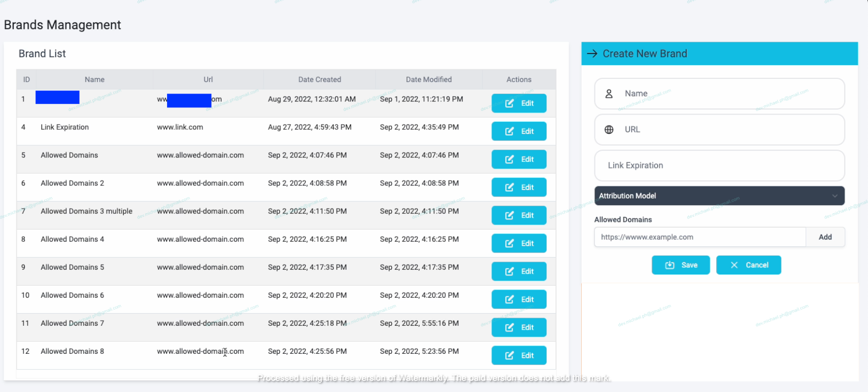868x392 pixels.
Task: Click the save icon on Save button
Action: tap(670, 265)
